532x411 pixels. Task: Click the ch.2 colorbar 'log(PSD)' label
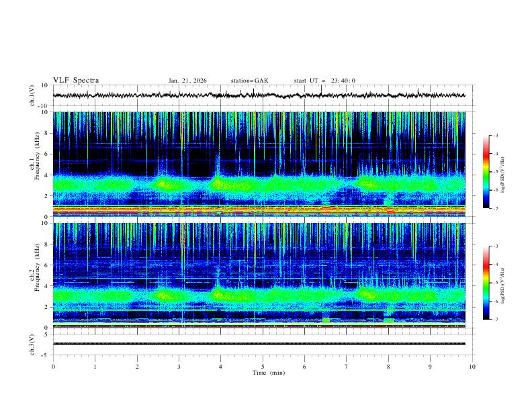[x=502, y=286]
